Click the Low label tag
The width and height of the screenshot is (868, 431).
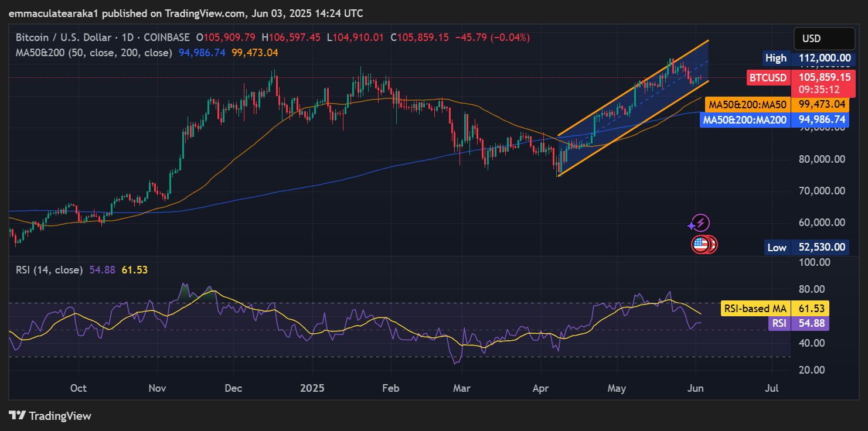tap(777, 247)
